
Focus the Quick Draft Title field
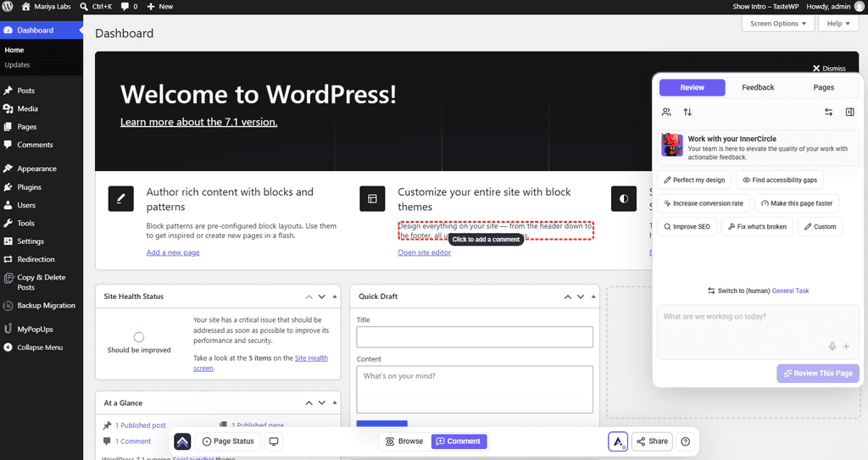click(x=475, y=337)
